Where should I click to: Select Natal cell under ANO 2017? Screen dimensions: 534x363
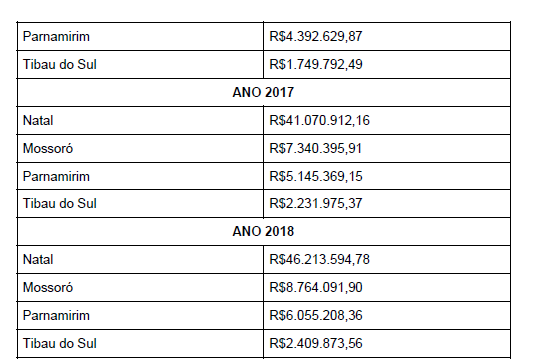140,121
